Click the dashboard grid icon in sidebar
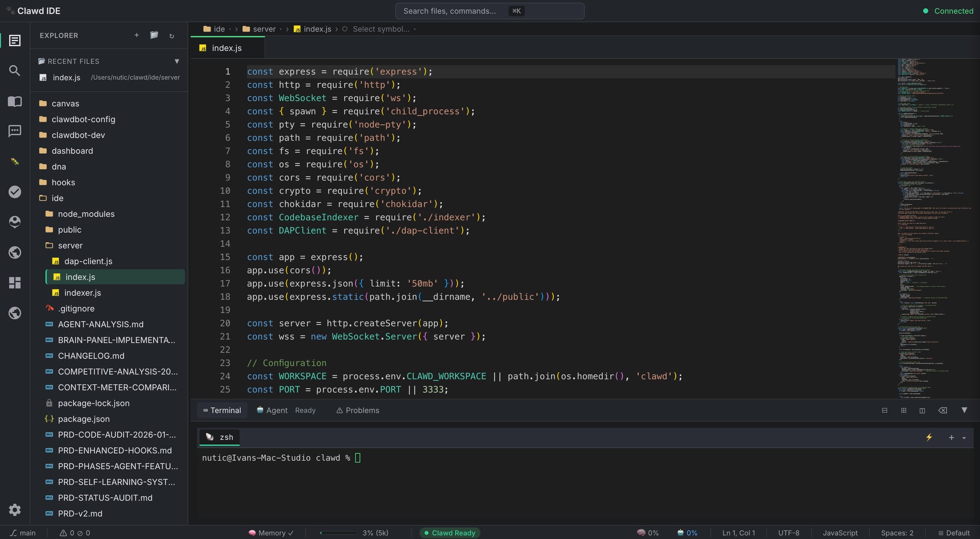The image size is (980, 539). click(15, 283)
